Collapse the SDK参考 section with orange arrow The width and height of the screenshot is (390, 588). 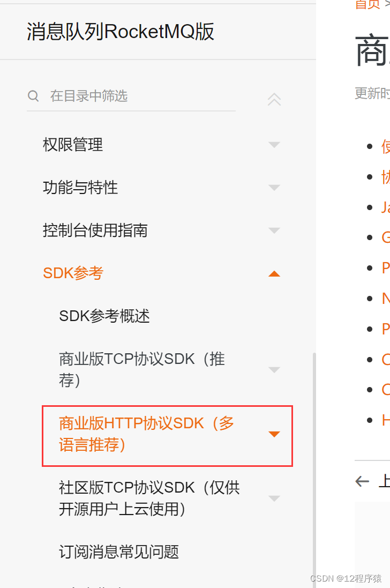[x=274, y=274]
